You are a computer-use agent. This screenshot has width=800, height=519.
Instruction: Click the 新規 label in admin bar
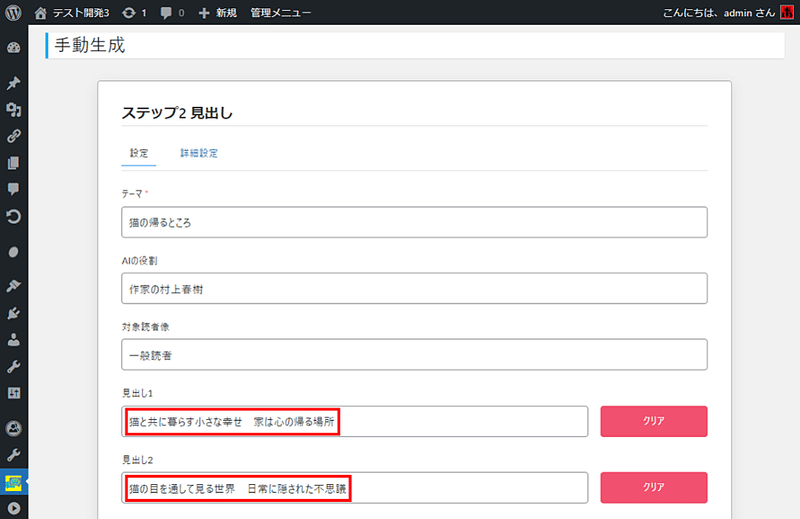click(x=226, y=13)
